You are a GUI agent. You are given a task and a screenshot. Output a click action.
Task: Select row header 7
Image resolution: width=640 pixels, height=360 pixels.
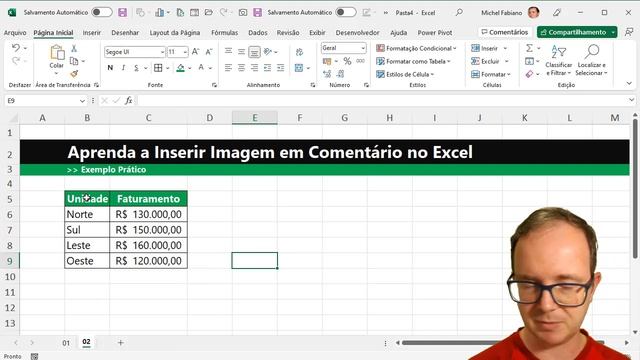(x=10, y=230)
